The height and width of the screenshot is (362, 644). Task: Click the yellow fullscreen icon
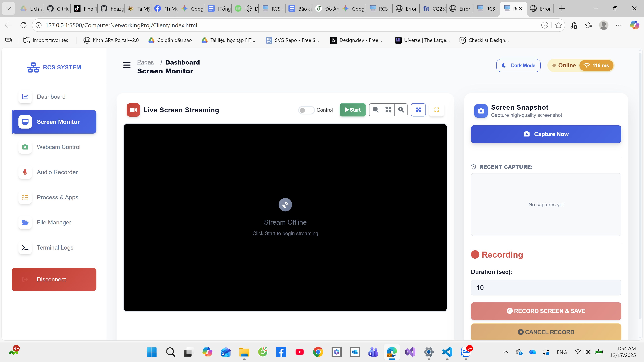coord(437,110)
